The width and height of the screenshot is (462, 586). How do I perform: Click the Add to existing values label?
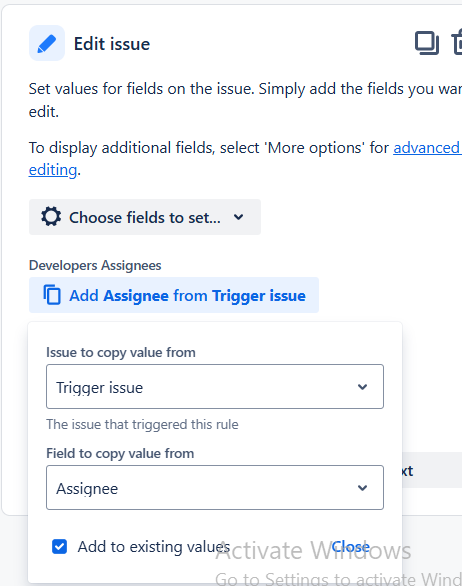coord(154,547)
